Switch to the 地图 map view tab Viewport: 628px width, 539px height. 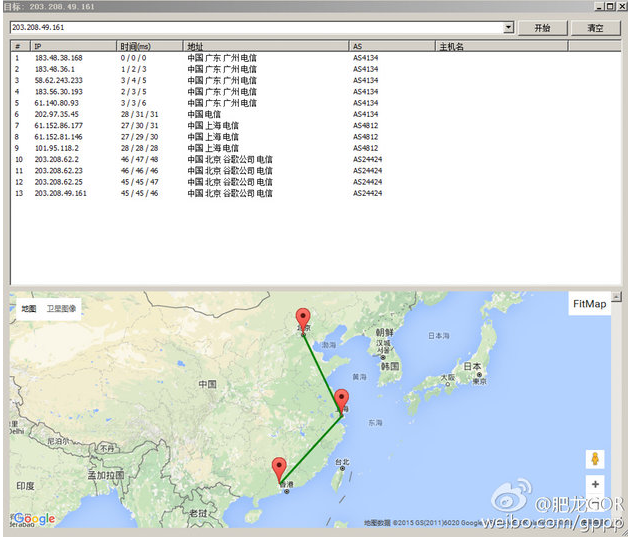[28, 309]
